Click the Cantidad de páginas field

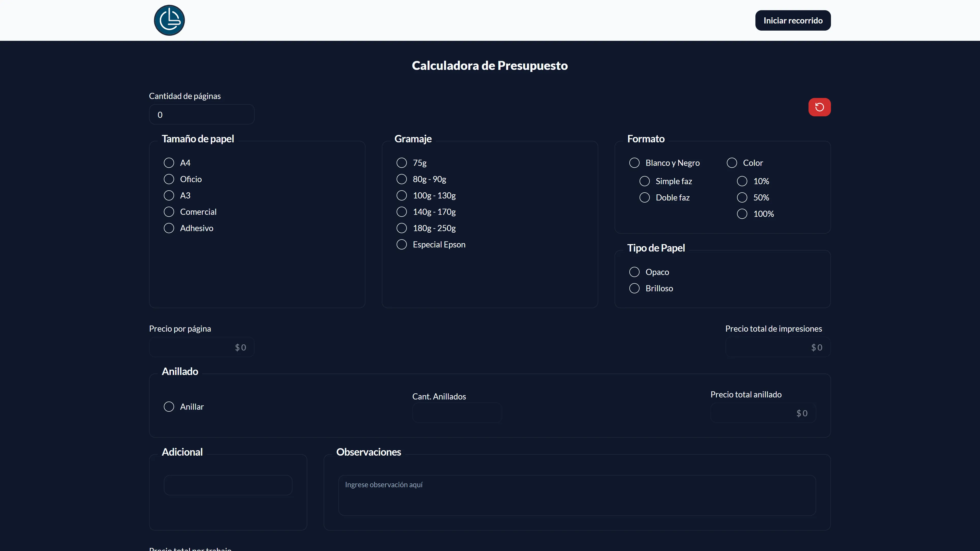point(202,115)
